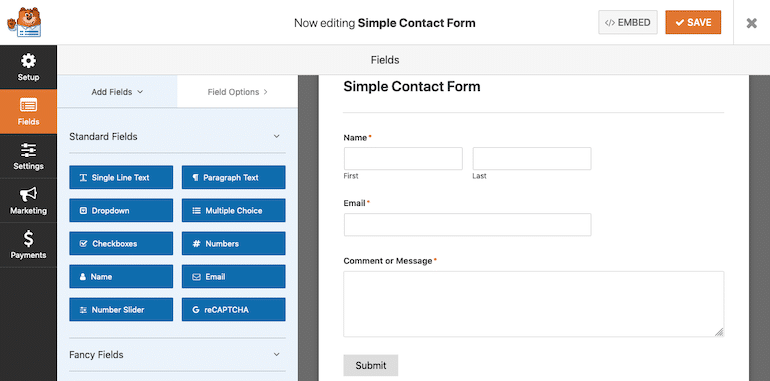The height and width of the screenshot is (381, 770).
Task: Add a Single Line Text field
Action: click(121, 177)
